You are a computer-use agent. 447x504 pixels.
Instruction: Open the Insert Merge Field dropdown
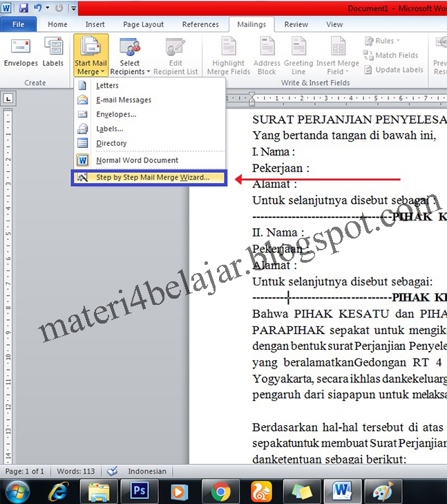click(338, 56)
